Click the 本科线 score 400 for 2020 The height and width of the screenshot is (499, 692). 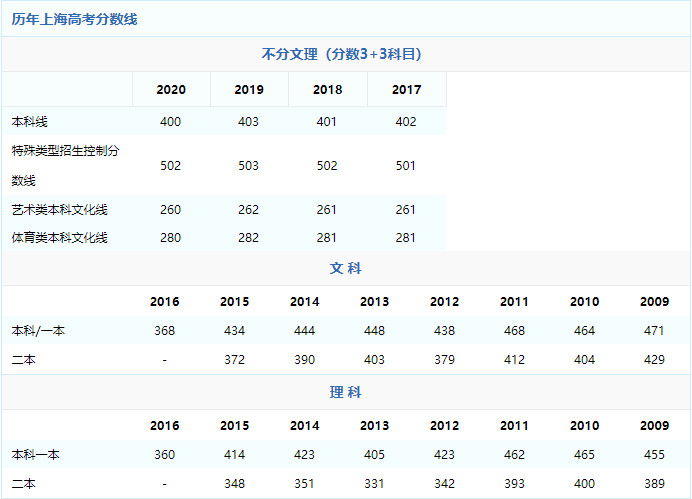click(x=171, y=121)
